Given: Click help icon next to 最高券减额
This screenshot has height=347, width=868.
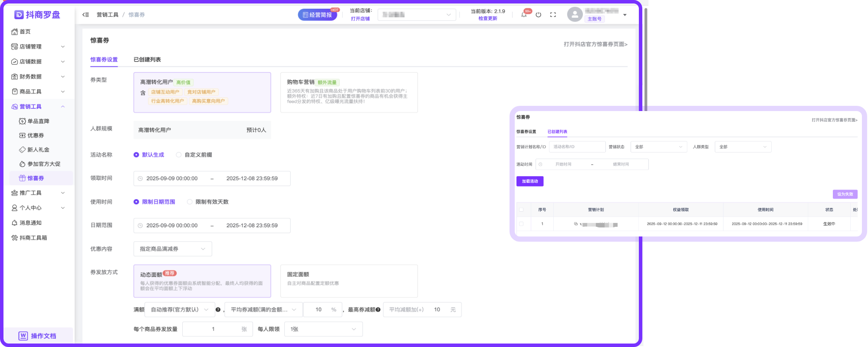Looking at the screenshot, I should tap(378, 310).
